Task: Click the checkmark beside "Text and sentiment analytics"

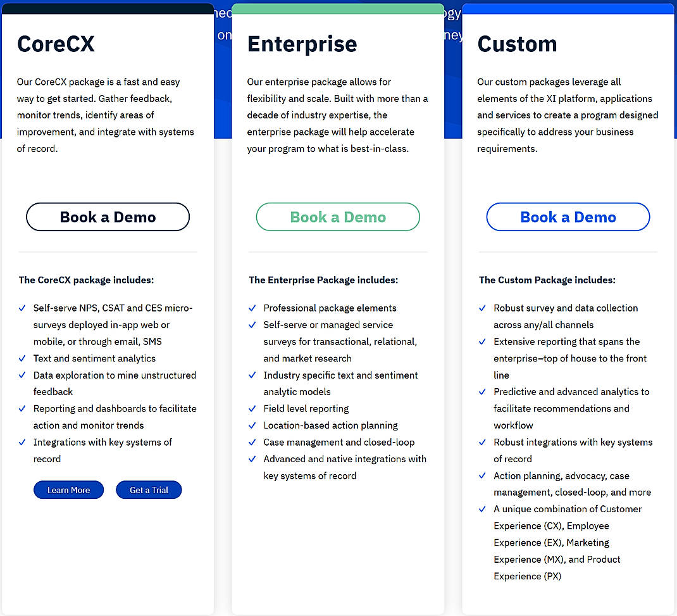Action: [22, 358]
